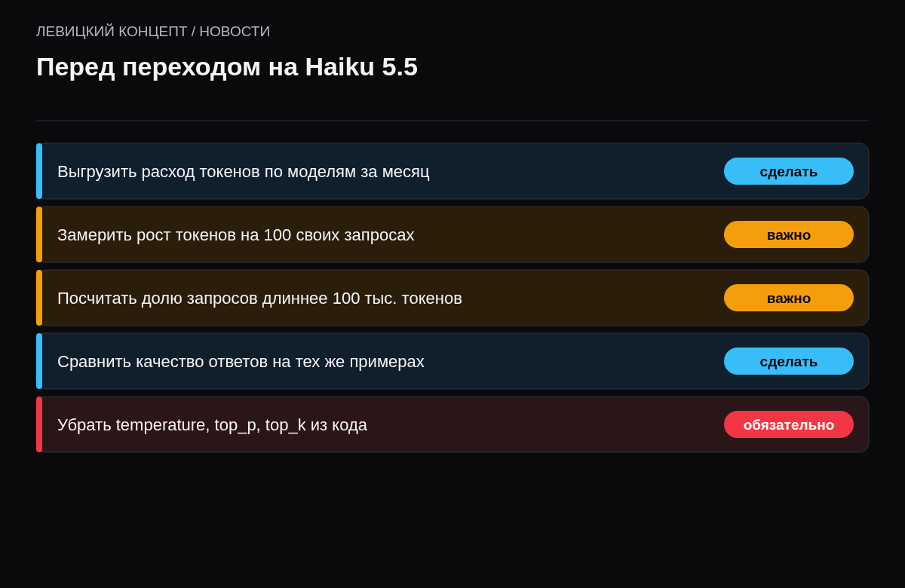Viewport: 905px width, 588px height.
Task: Click the text 'top_k из кода' in last row
Action: pos(316,425)
